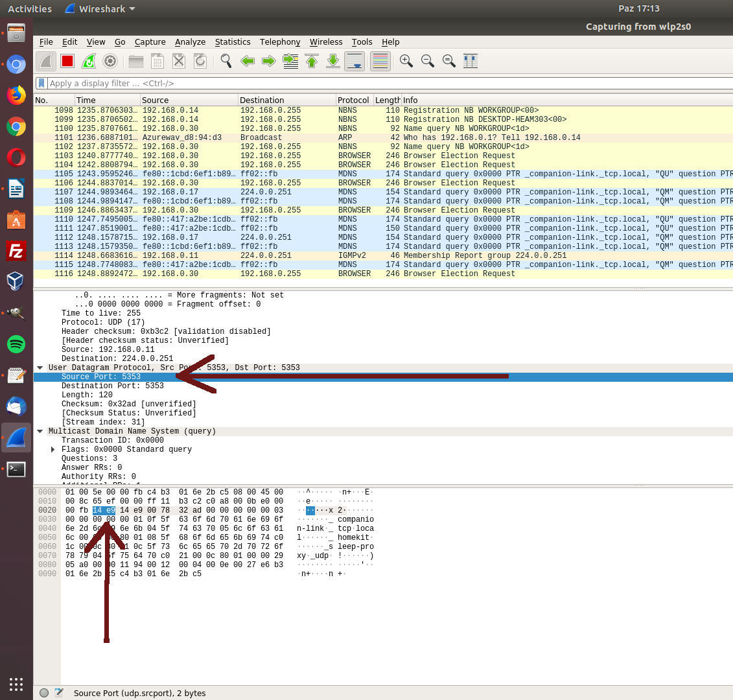This screenshot has width=733, height=700.
Task: Reload this capture file icon
Action: click(x=200, y=62)
